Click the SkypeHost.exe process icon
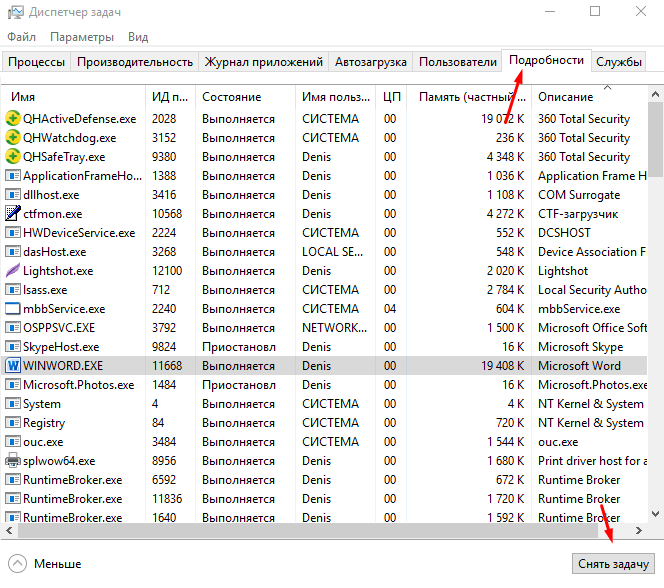This screenshot has width=664, height=588. pos(13,347)
